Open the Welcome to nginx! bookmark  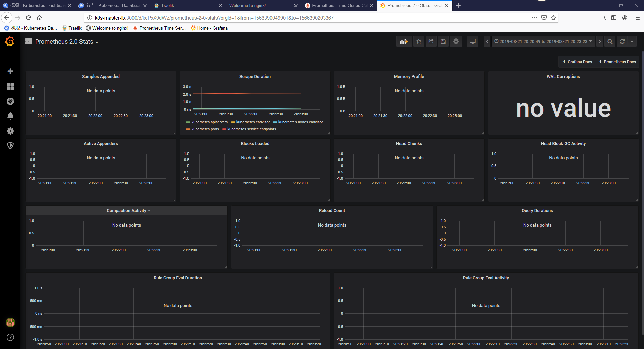[x=107, y=28]
